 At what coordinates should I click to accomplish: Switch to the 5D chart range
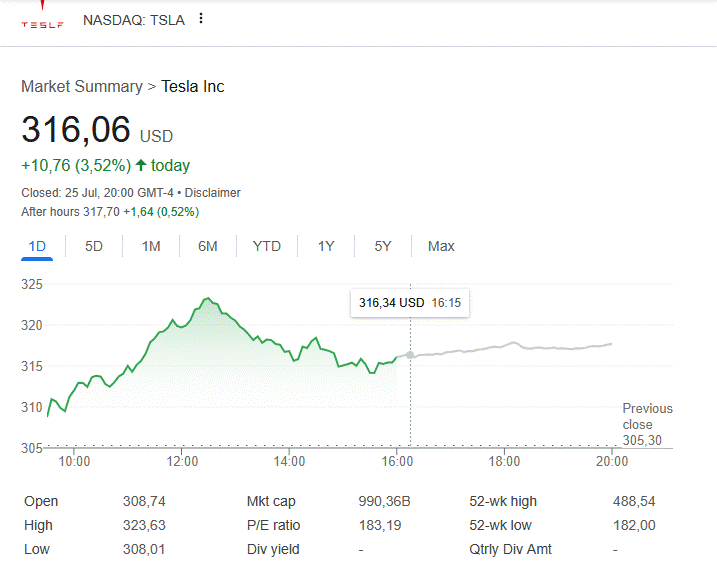tap(94, 246)
